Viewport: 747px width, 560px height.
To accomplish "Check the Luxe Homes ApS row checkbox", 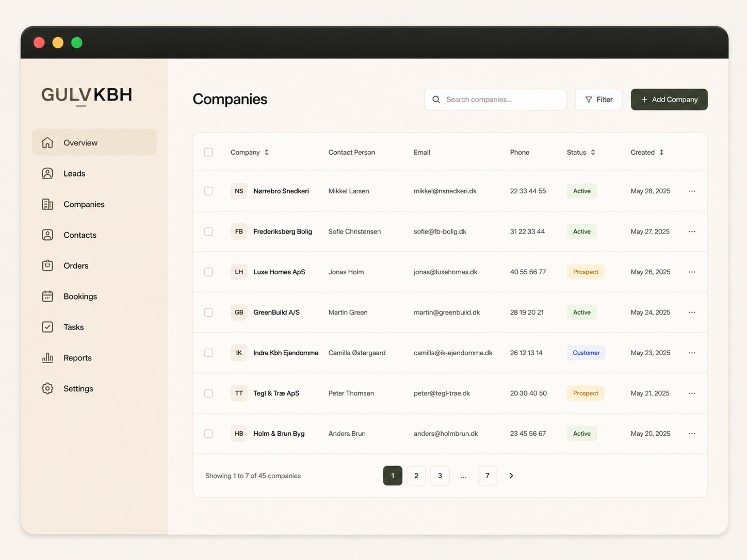I will coord(208,272).
